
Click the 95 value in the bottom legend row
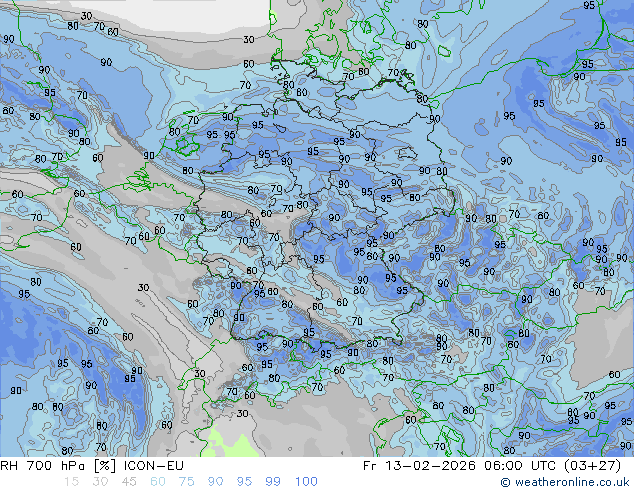(x=244, y=482)
